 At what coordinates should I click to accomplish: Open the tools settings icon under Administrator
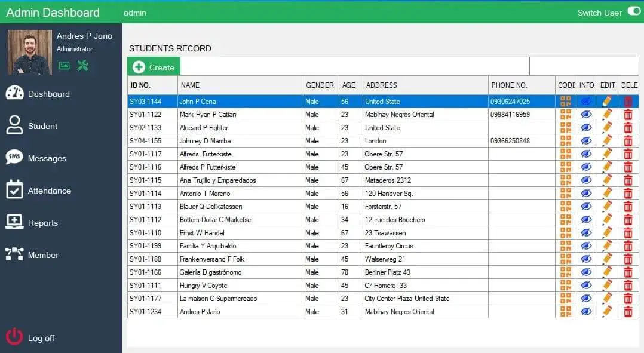pyautogui.click(x=82, y=66)
